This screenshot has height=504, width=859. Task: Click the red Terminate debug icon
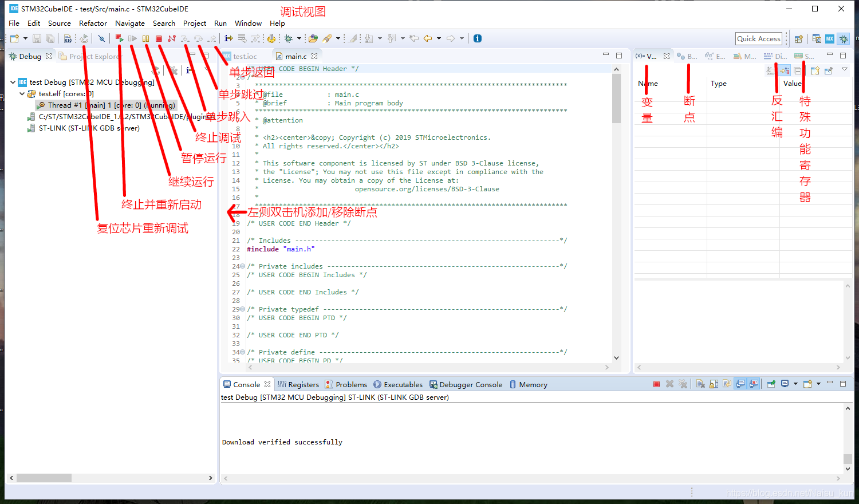(159, 38)
